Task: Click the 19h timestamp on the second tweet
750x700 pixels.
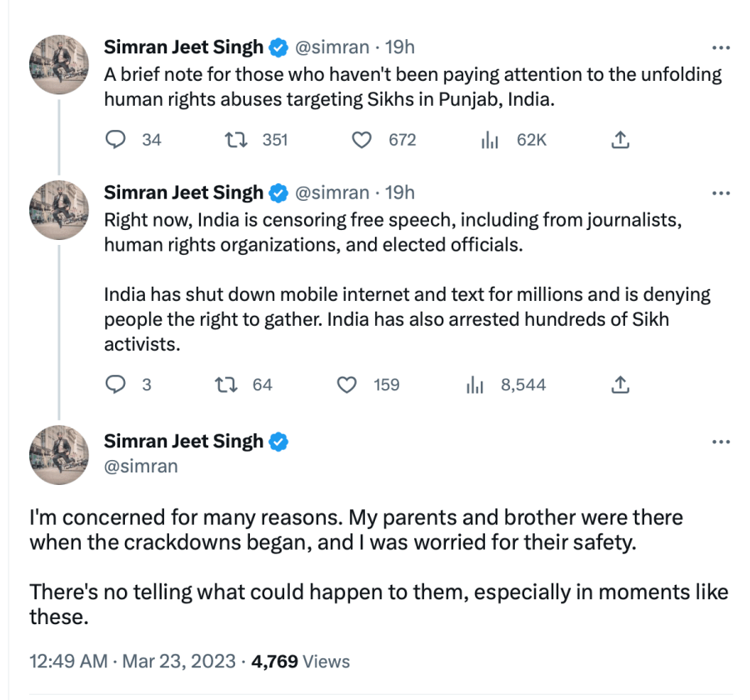Action: (399, 192)
